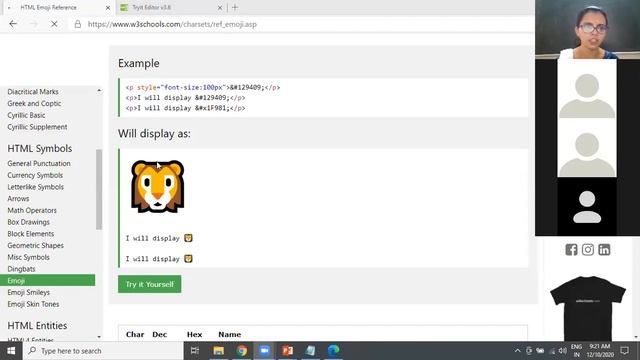The height and width of the screenshot is (360, 640).
Task: Open the LinkedIn icon link
Action: (x=604, y=249)
